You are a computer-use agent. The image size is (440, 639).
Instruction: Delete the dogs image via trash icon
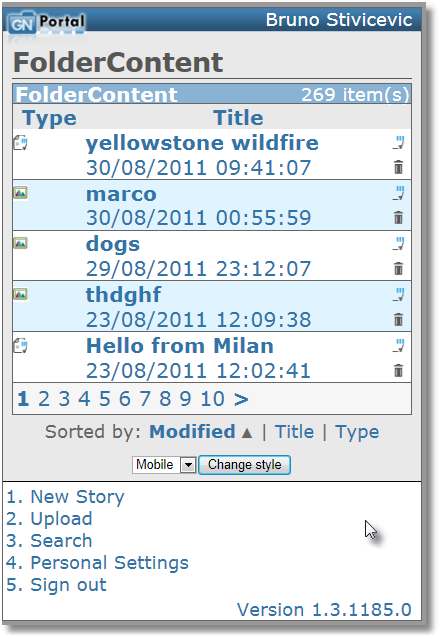(x=398, y=269)
